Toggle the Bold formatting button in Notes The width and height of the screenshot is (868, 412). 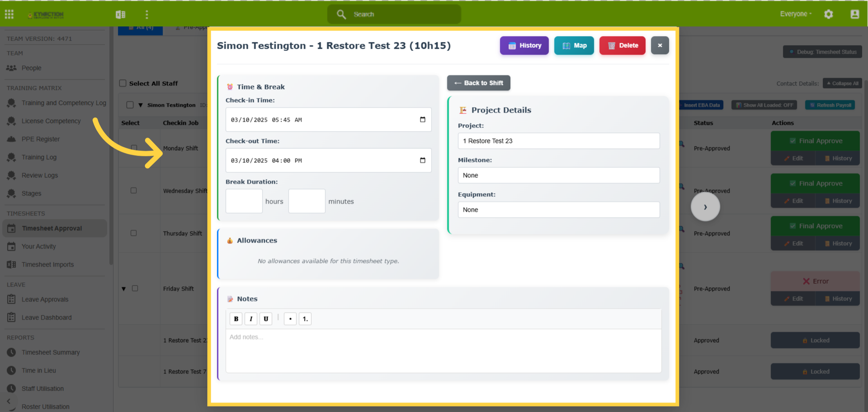point(236,319)
